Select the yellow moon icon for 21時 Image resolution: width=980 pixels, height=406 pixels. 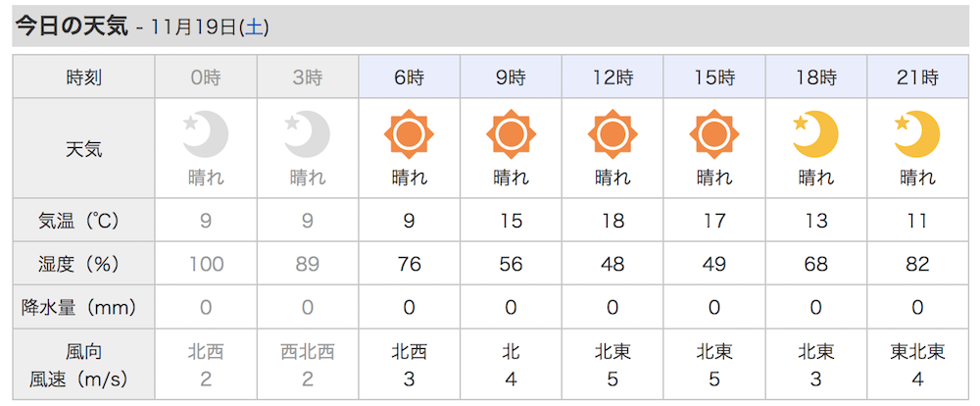click(916, 135)
